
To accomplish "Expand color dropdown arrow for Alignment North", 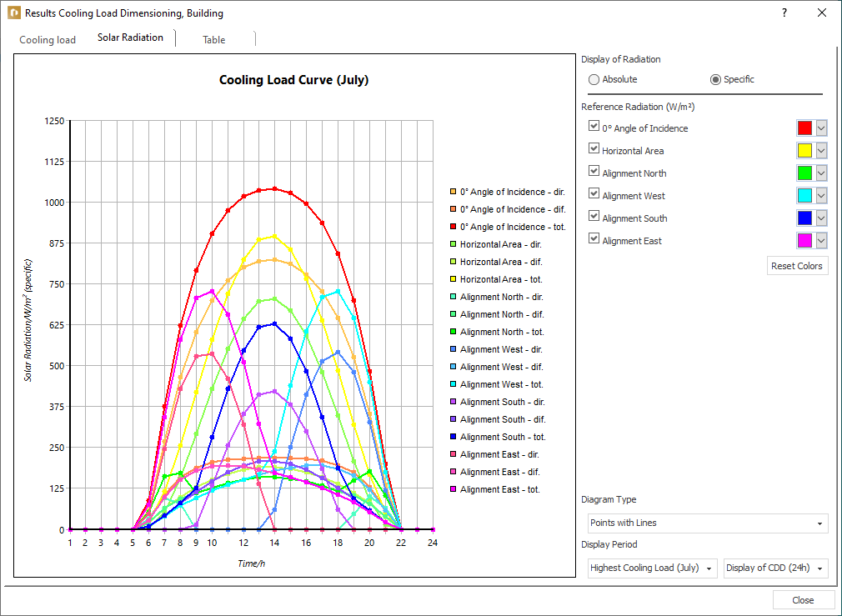I will [x=821, y=173].
